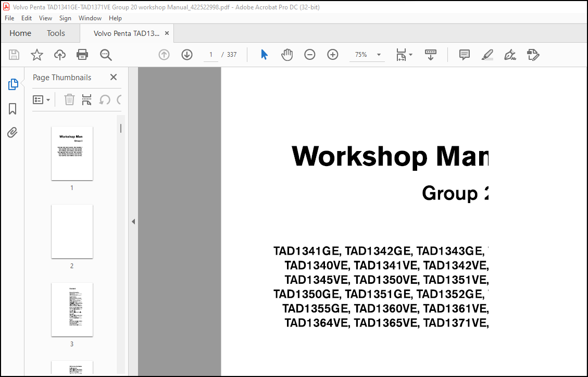Add the file to starred favorites

37,55
